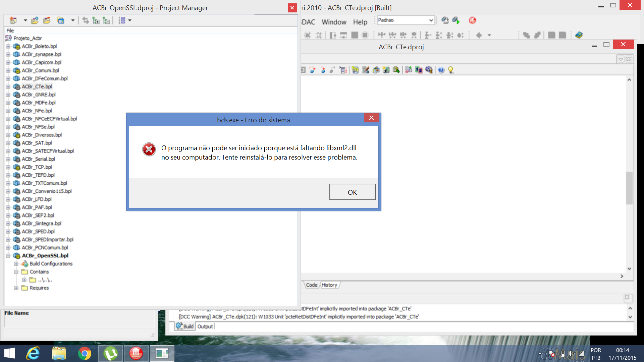Open uTorrent from the taskbar
This screenshot has height=362, width=644.
click(x=110, y=353)
